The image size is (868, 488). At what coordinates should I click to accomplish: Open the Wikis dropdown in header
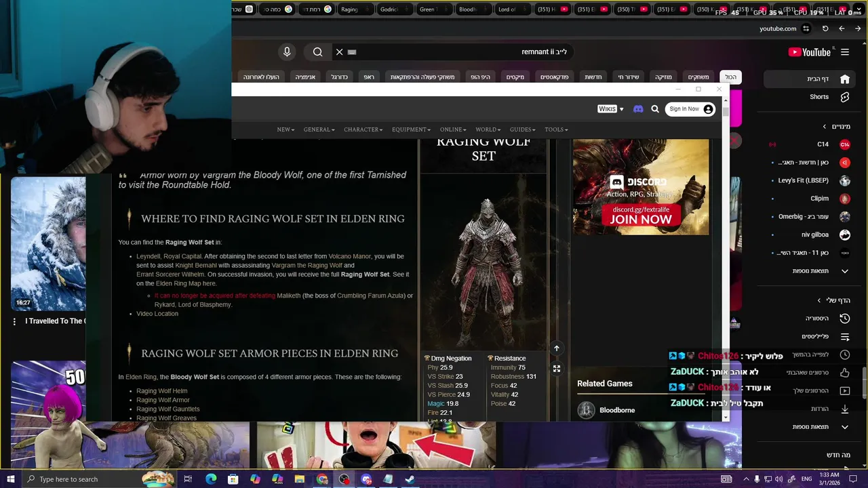tap(610, 109)
